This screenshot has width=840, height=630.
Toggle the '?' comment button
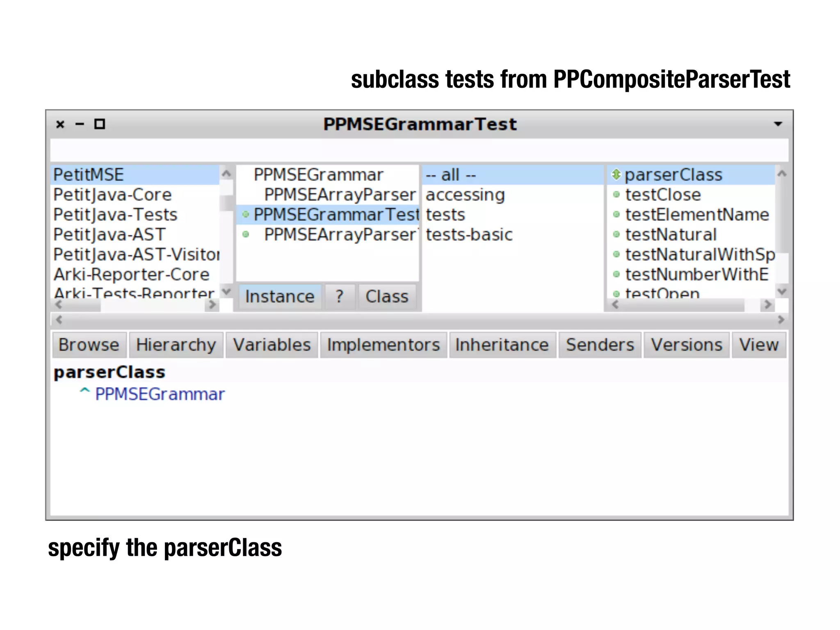pos(340,297)
